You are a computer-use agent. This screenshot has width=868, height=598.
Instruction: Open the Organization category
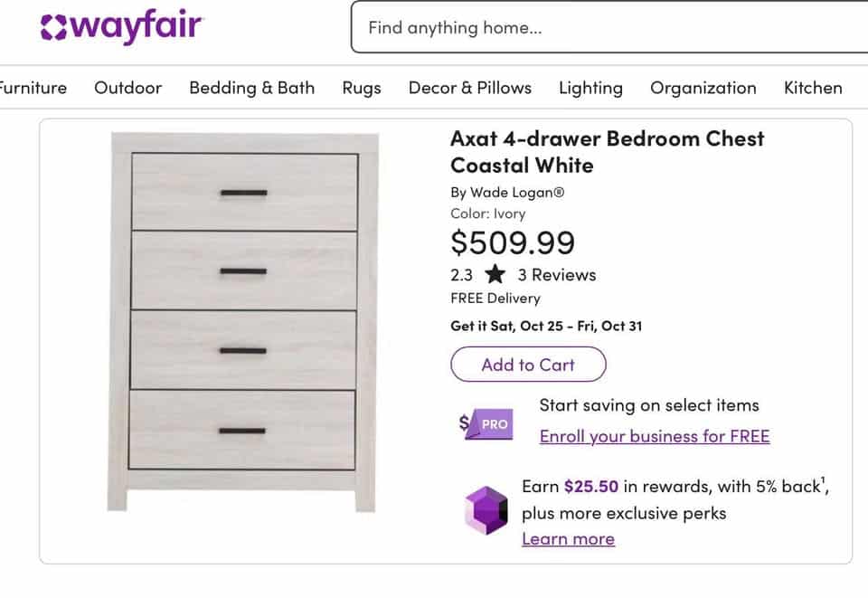pyautogui.click(x=703, y=88)
